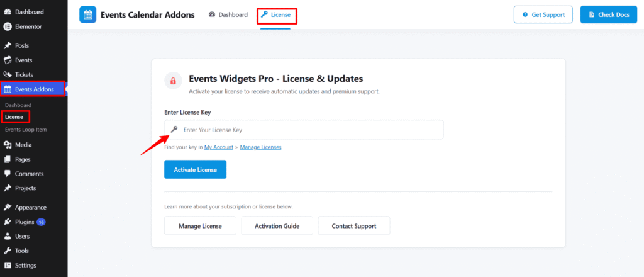Viewport: 644px width, 277px height.
Task: Open the Events Loop Item submenu
Action: pyautogui.click(x=25, y=130)
